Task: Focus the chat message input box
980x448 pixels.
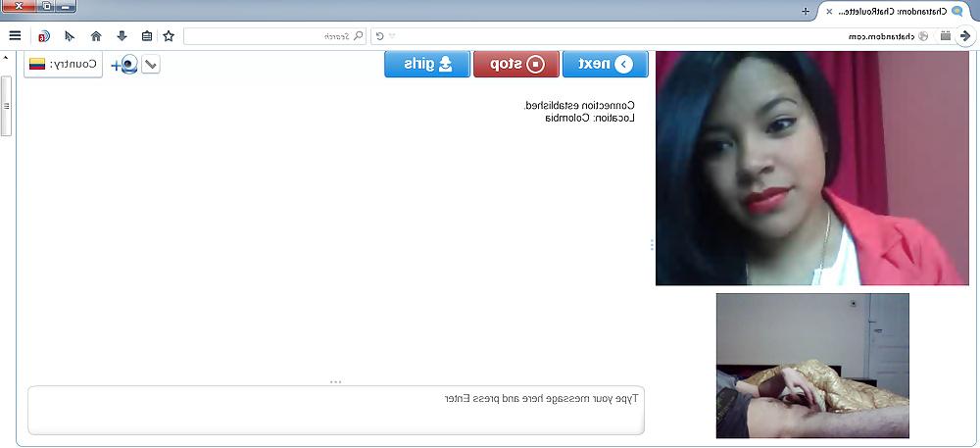Action: 336,410
